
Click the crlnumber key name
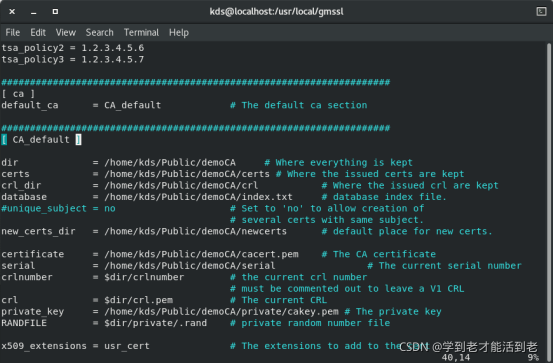pos(27,277)
